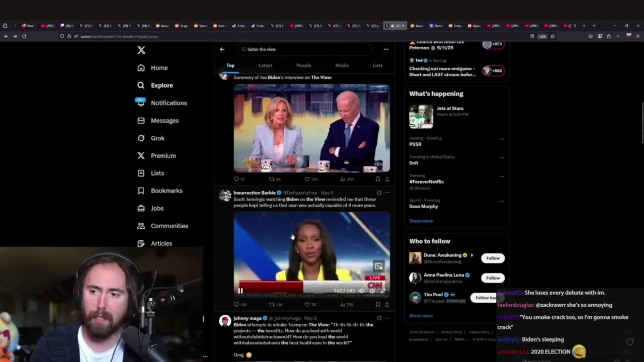
Task: Open more options for #ForeverNetflix trend
Action: pyautogui.click(x=502, y=176)
